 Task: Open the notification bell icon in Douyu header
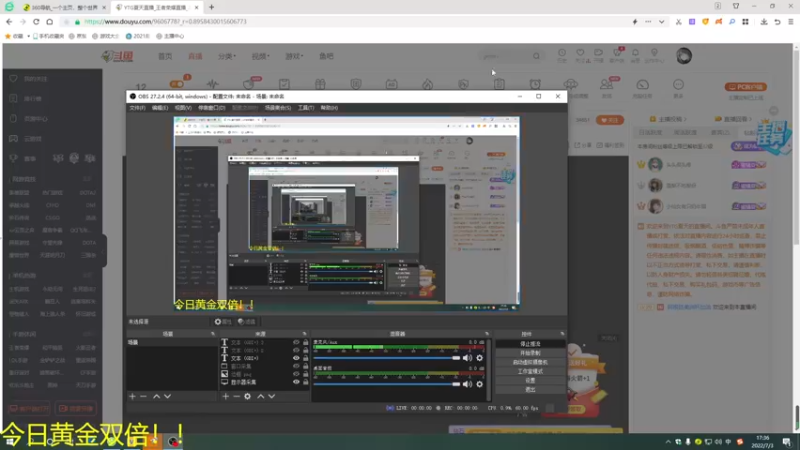tap(635, 53)
